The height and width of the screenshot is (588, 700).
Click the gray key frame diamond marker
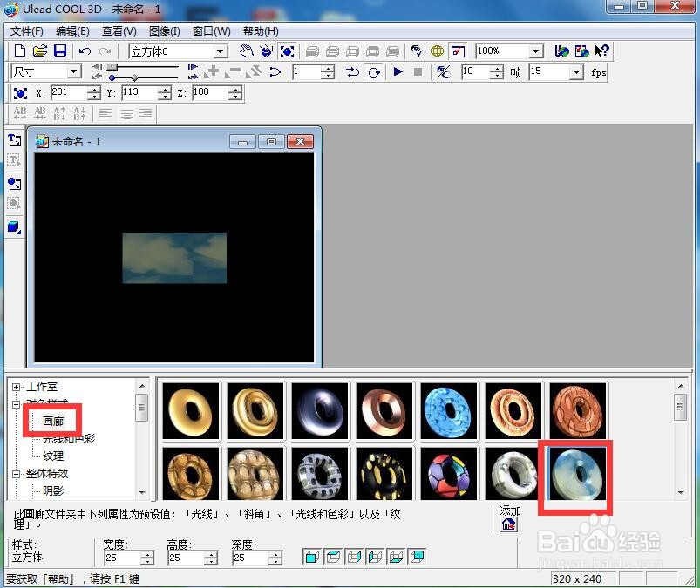pos(135,78)
